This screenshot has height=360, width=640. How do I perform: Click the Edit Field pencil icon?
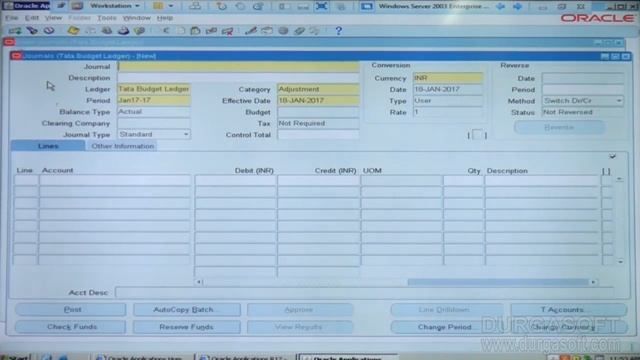pos(251,31)
